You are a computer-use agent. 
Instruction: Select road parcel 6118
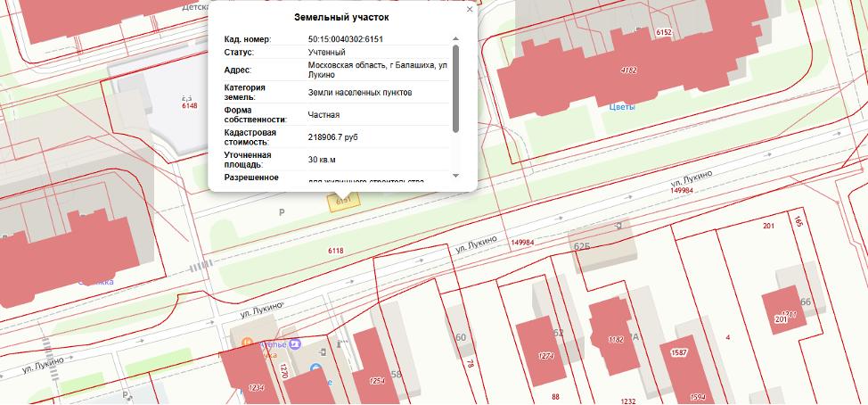(x=335, y=252)
